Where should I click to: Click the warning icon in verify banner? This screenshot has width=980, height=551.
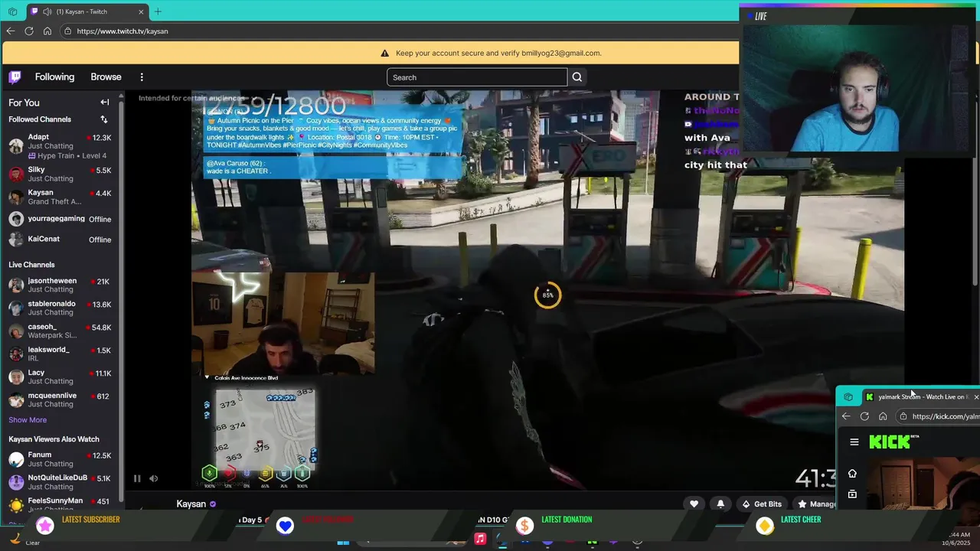coord(384,53)
